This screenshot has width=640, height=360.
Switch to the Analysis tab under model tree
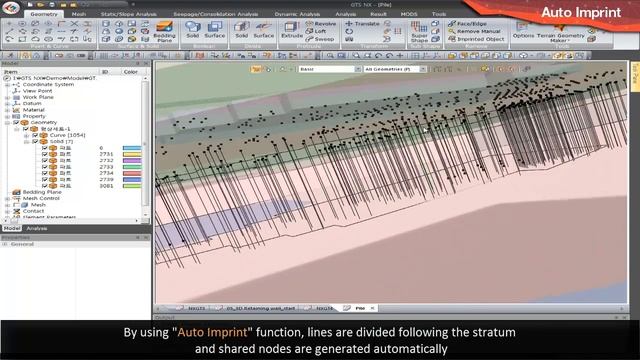(37, 229)
